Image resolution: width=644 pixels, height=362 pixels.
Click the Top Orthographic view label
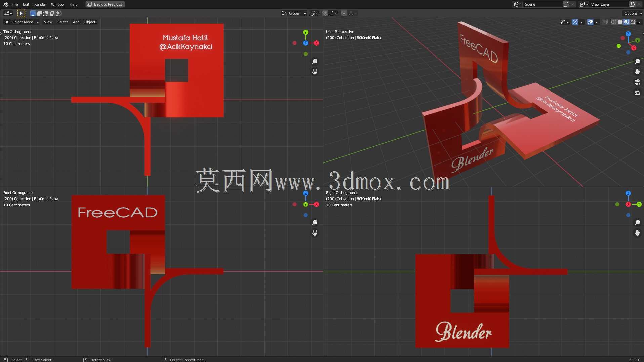click(x=17, y=32)
